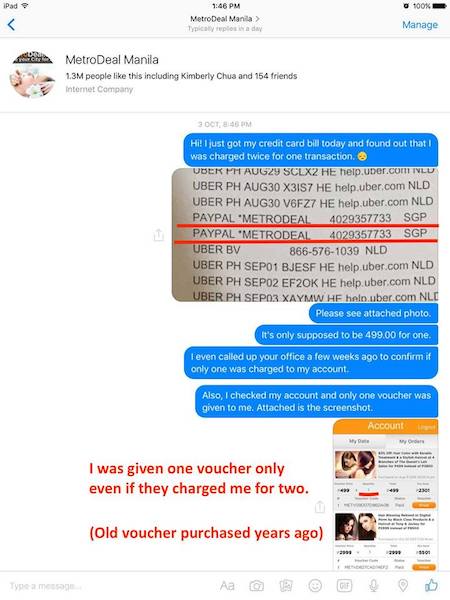
Task: Tap the microphone voice message icon
Action: (x=373, y=585)
